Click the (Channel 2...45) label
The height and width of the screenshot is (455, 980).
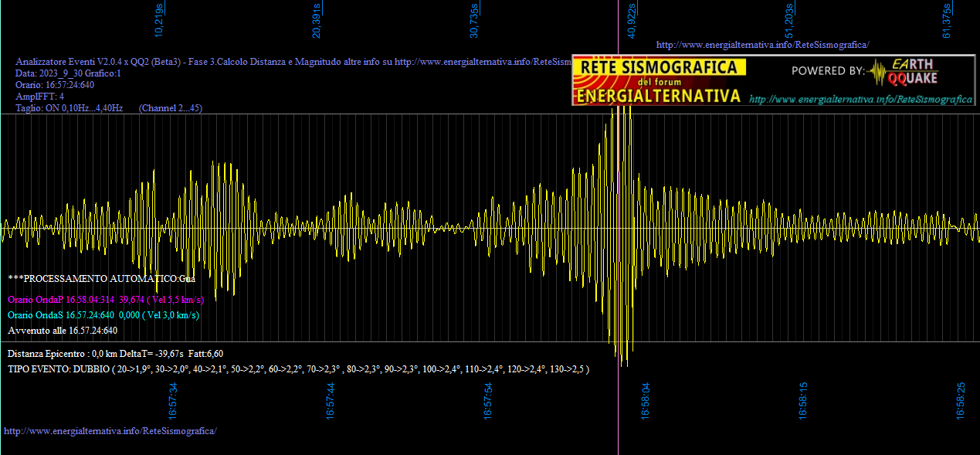point(171,108)
